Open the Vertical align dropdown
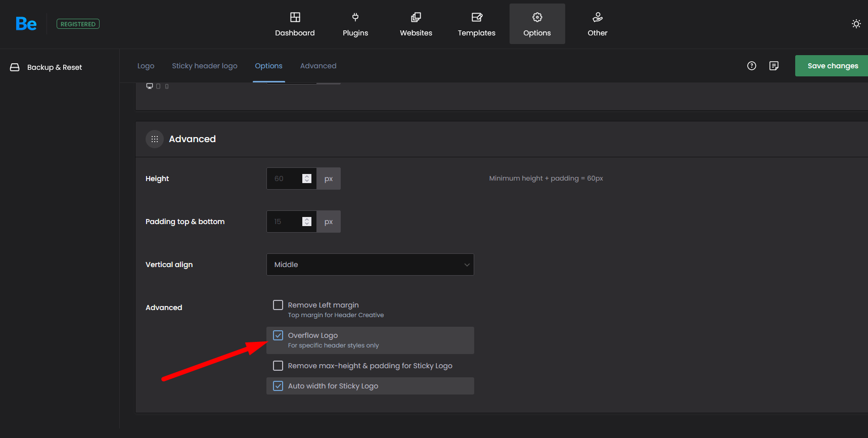Screen dimensions: 868x438 pos(370,265)
